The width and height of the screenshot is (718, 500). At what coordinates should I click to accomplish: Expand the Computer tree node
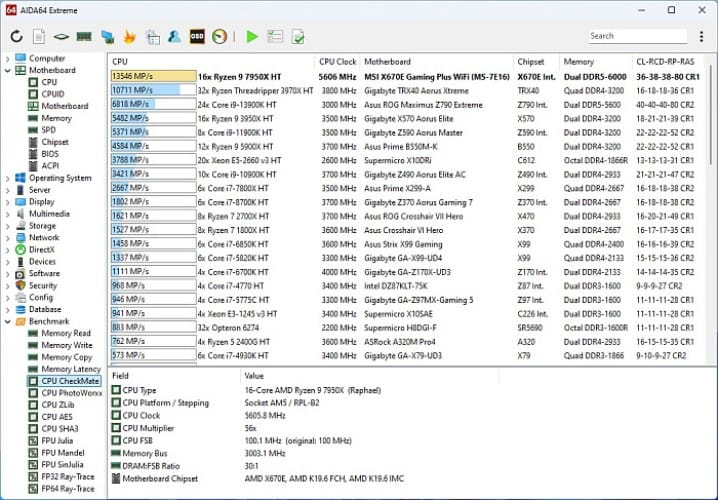click(8, 59)
